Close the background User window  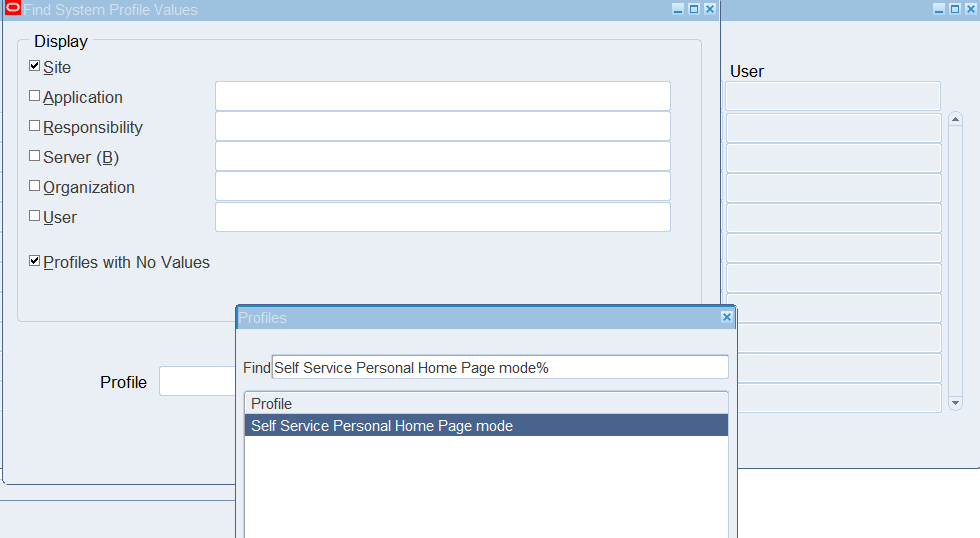pyautogui.click(x=971, y=9)
